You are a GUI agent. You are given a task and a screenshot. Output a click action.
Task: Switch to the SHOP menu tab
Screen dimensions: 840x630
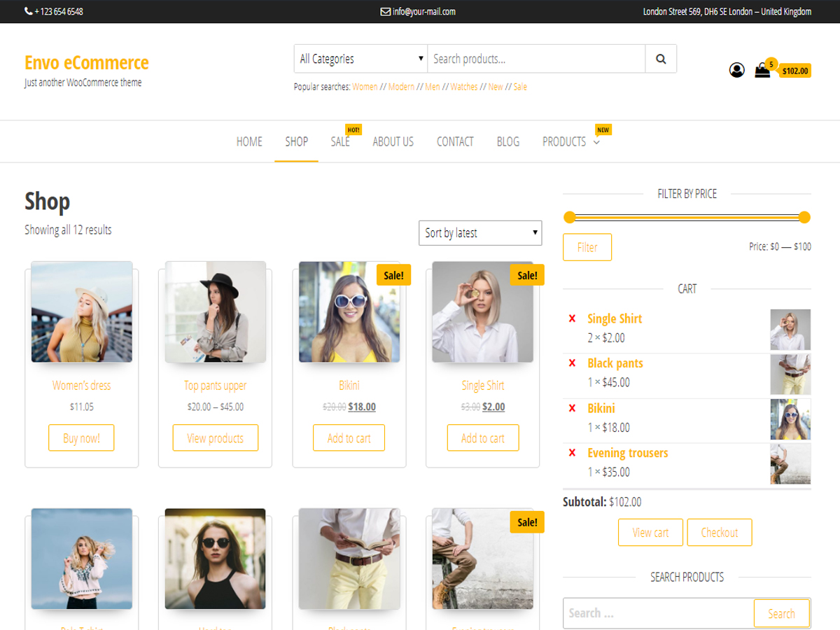[x=296, y=141]
